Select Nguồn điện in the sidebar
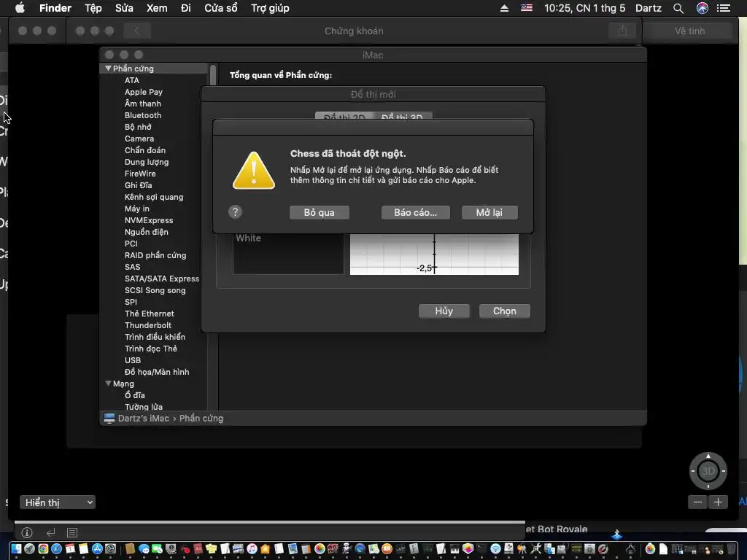The height and width of the screenshot is (560, 747). 146,232
